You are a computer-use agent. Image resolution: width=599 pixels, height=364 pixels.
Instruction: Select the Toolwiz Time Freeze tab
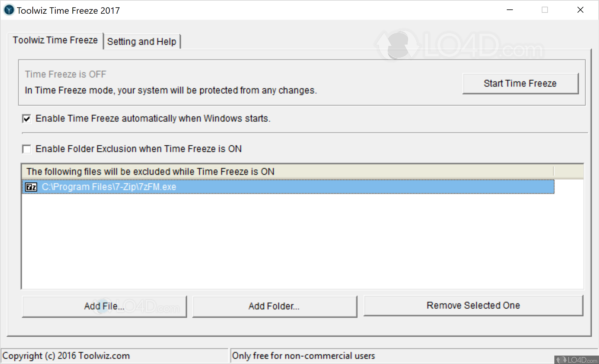pyautogui.click(x=55, y=40)
